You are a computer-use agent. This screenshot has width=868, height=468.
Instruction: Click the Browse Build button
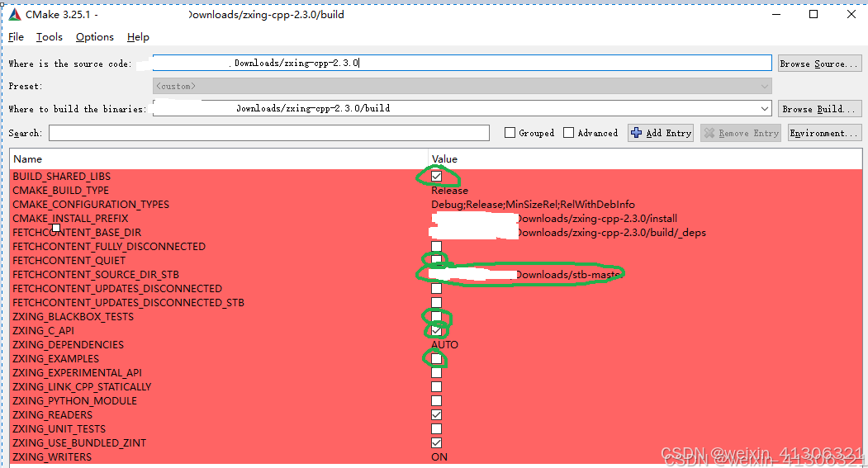tap(819, 109)
